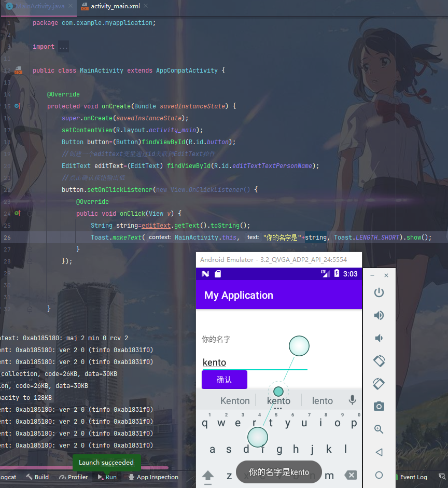Tap the a key on the keyboard

[x=212, y=449]
